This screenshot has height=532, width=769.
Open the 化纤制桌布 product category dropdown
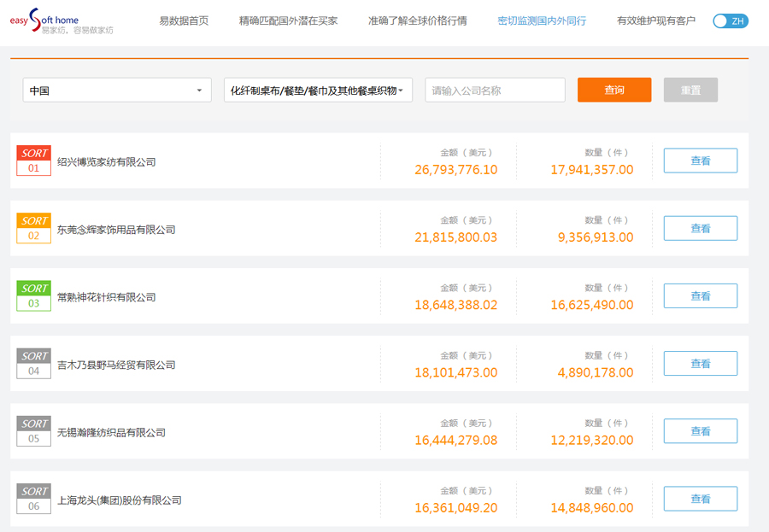(x=319, y=91)
